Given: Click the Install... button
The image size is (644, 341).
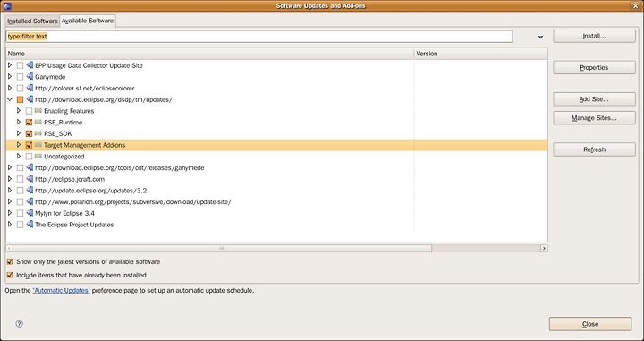Looking at the screenshot, I should pyautogui.click(x=594, y=36).
